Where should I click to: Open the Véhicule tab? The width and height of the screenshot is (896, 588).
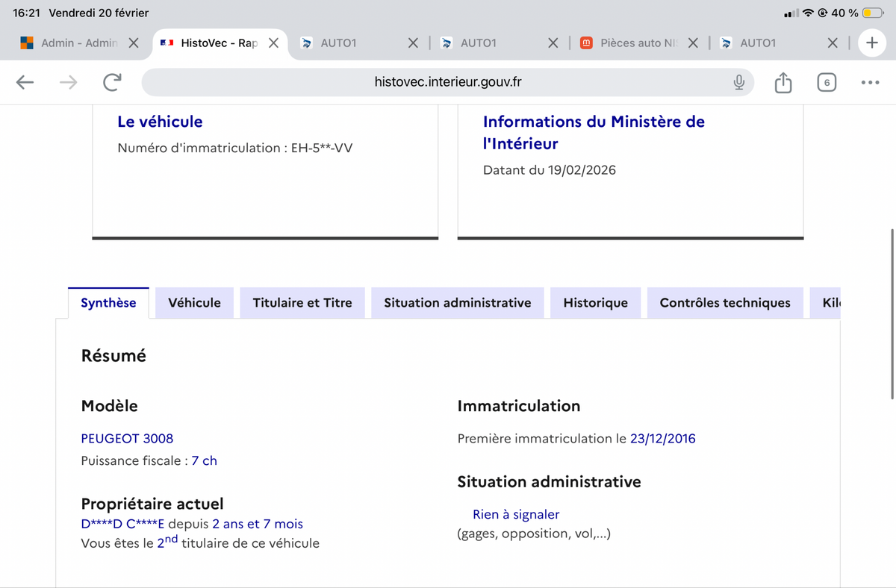pos(194,303)
